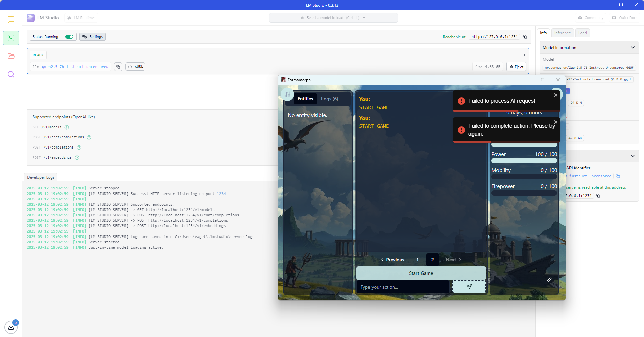Toggle the server Status Running switch
The image size is (644, 337).
coord(69,37)
